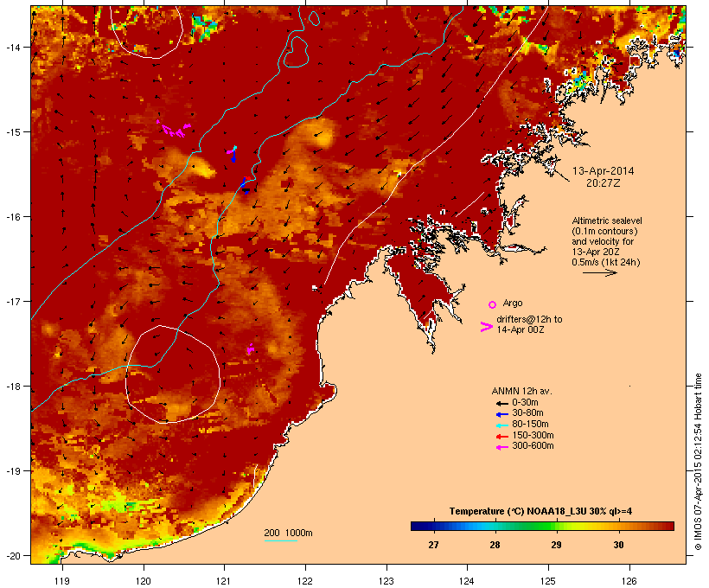Click the cyan isobath legend line
709x588 pixels.
tap(281, 540)
